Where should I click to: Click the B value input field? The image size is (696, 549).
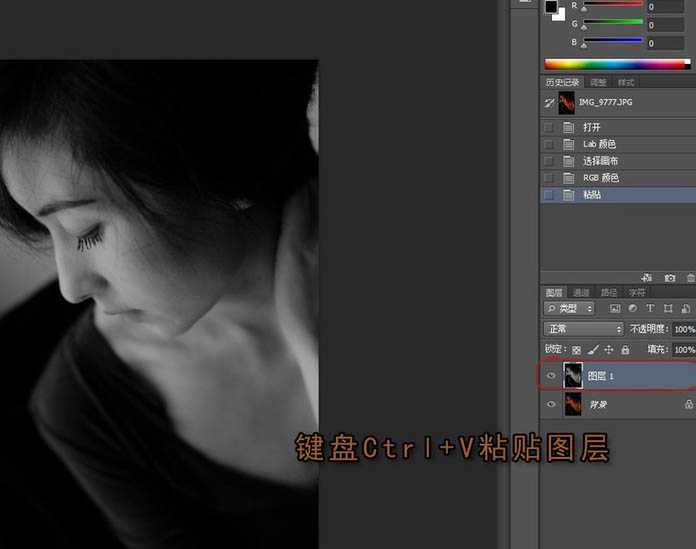click(665, 43)
